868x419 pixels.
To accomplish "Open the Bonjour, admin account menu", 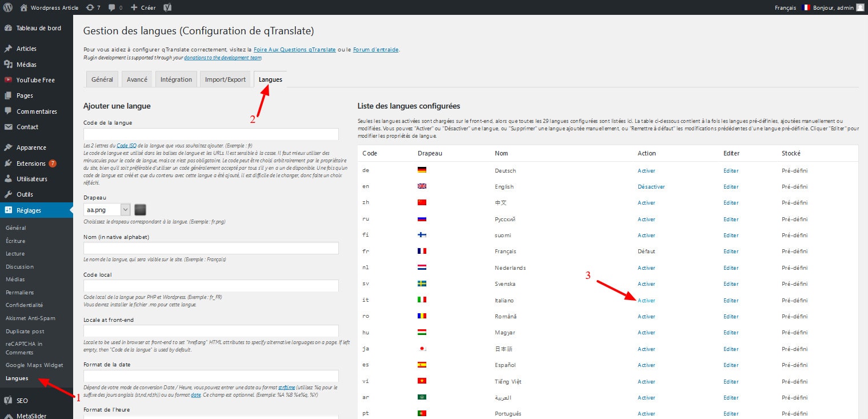I will (838, 7).
